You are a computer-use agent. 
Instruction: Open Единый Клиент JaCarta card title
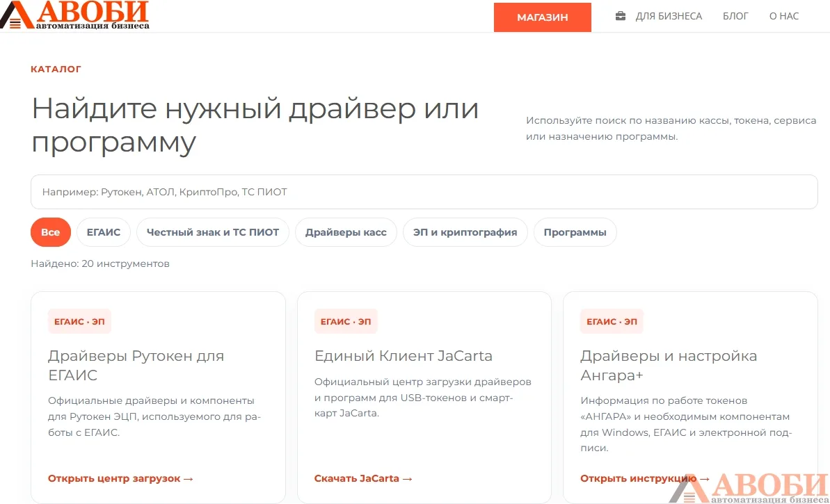(404, 356)
